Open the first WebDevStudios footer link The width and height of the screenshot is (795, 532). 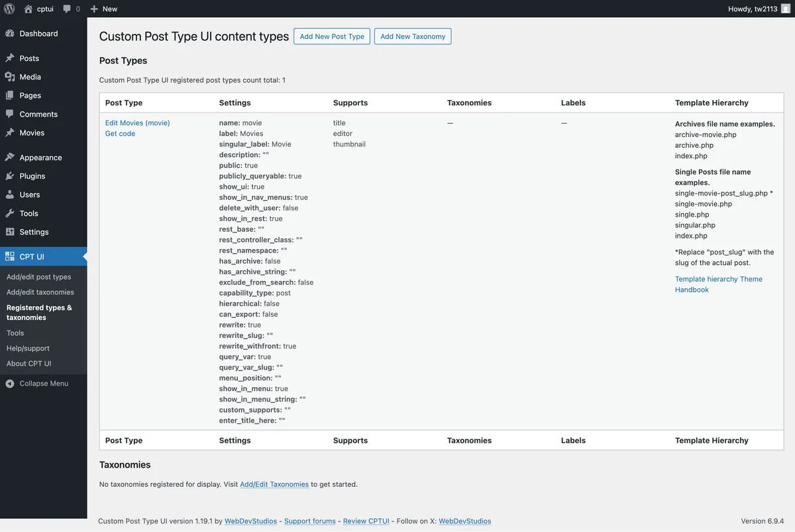250,521
